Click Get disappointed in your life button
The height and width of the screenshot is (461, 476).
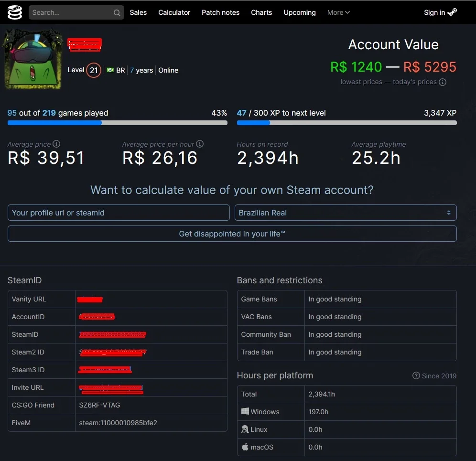pos(232,234)
